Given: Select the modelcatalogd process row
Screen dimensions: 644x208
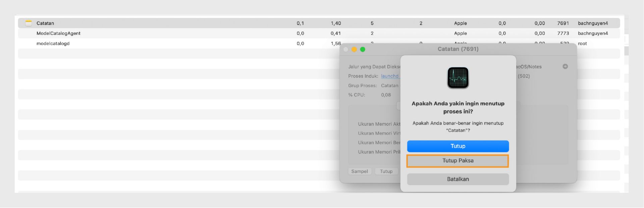Looking at the screenshot, I should click(x=319, y=43).
